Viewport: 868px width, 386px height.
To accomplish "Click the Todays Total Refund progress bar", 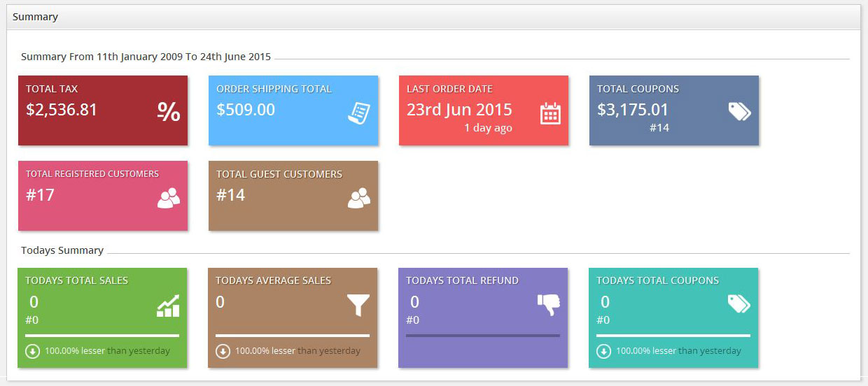I will coord(483,336).
